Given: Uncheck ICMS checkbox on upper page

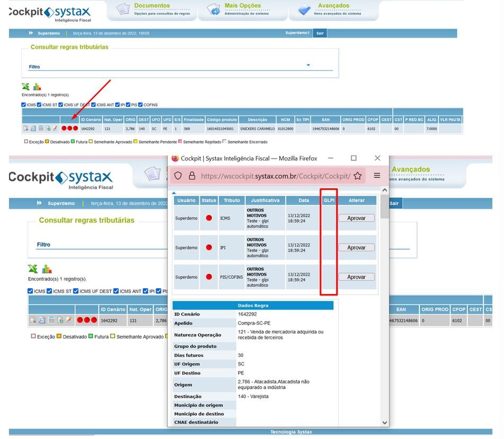Looking at the screenshot, I should click(x=23, y=105).
